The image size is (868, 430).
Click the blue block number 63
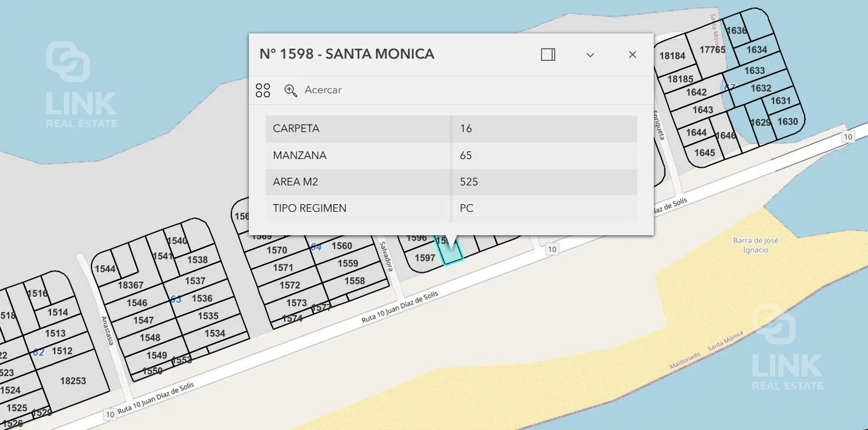point(175,300)
